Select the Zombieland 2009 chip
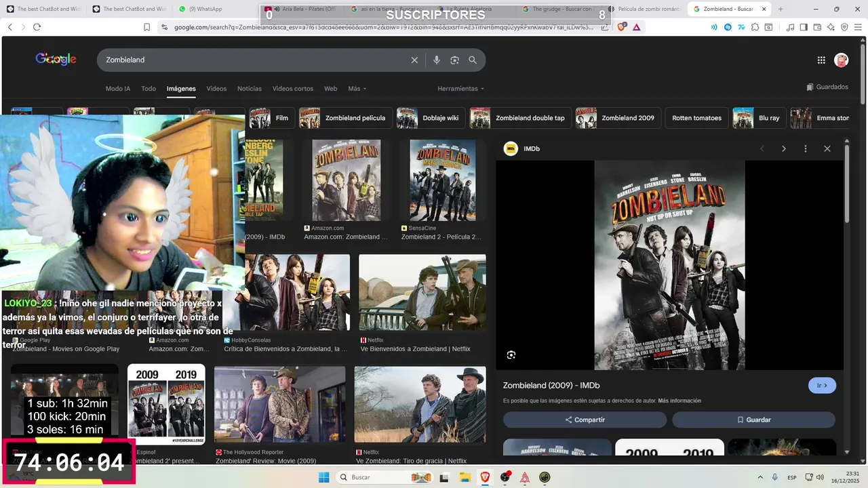Viewport: 868px width, 488px height. (618, 118)
